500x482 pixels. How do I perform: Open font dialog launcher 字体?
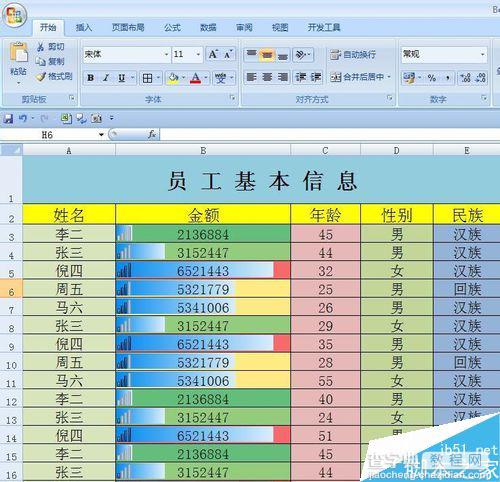click(x=232, y=98)
